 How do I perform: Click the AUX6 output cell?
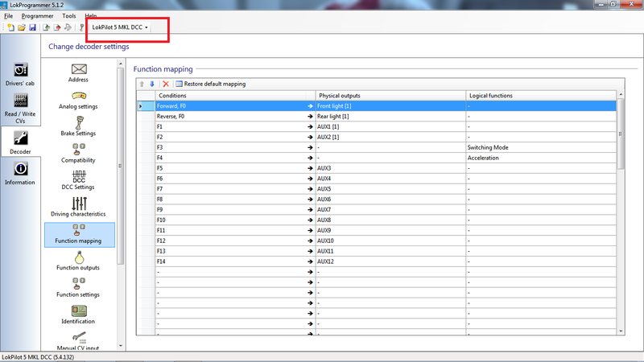[x=390, y=199]
